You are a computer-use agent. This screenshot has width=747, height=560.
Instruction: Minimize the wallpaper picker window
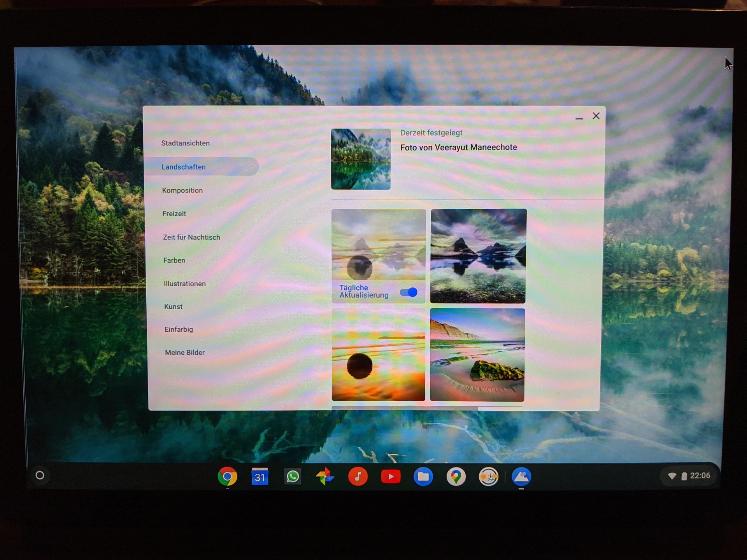[x=579, y=118]
